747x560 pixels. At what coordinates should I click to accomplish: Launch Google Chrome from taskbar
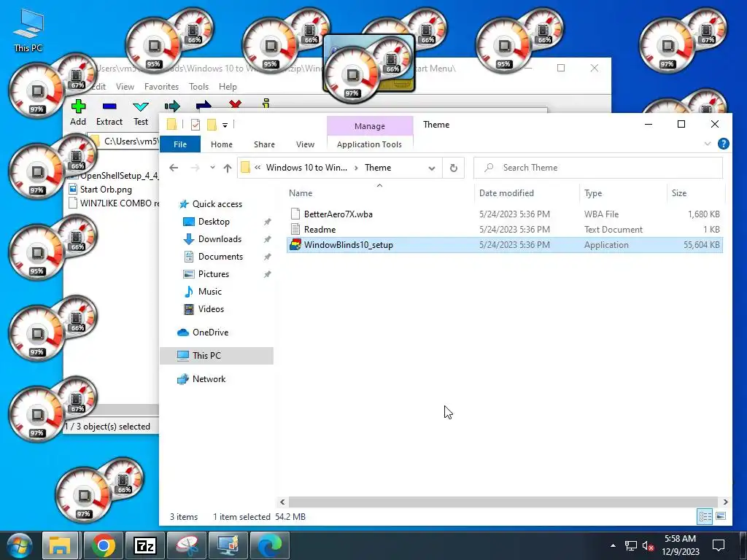pyautogui.click(x=104, y=545)
